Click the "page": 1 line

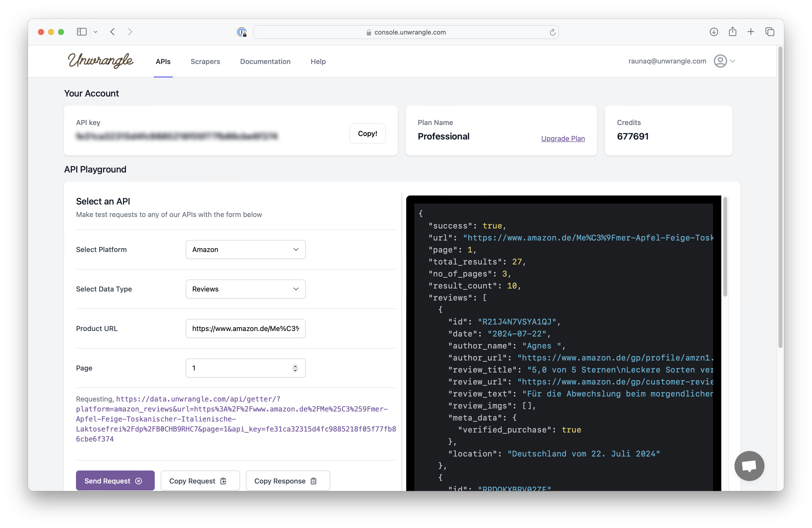tap(452, 250)
